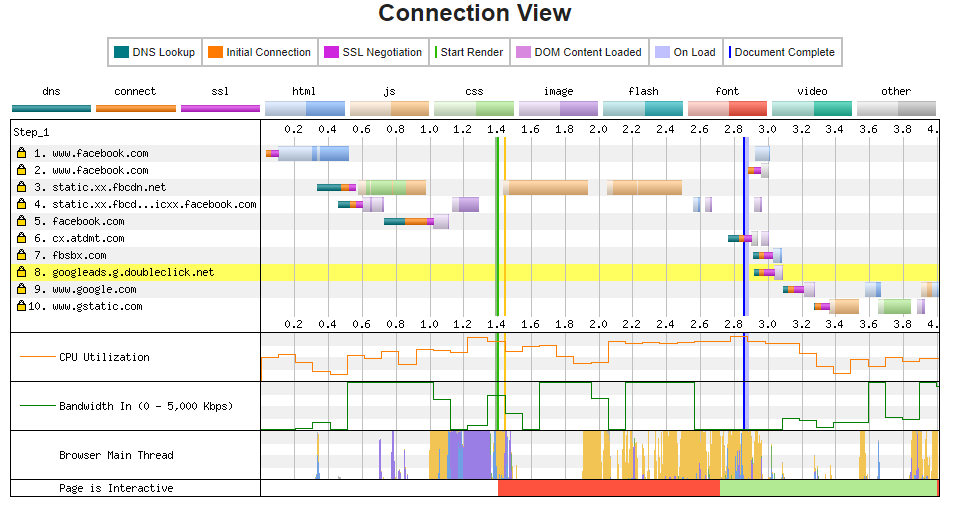Image resolution: width=954 pixels, height=509 pixels.
Task: Select the row 5 facebook.com label
Action: pos(88,221)
